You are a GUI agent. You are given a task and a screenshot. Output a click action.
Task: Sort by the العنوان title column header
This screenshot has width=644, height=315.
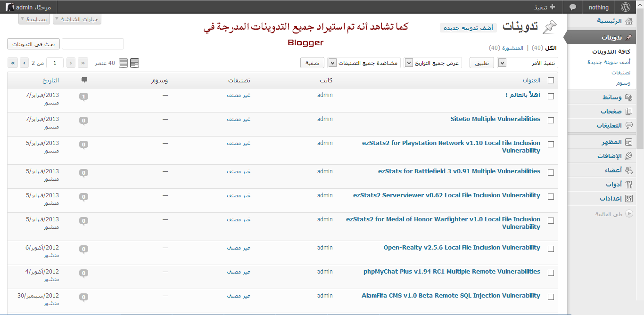(x=531, y=81)
